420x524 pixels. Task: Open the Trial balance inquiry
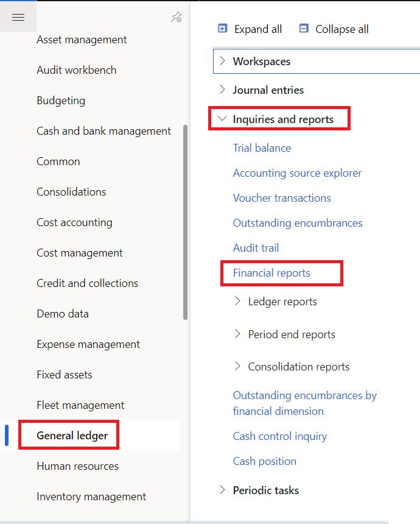[x=262, y=147]
